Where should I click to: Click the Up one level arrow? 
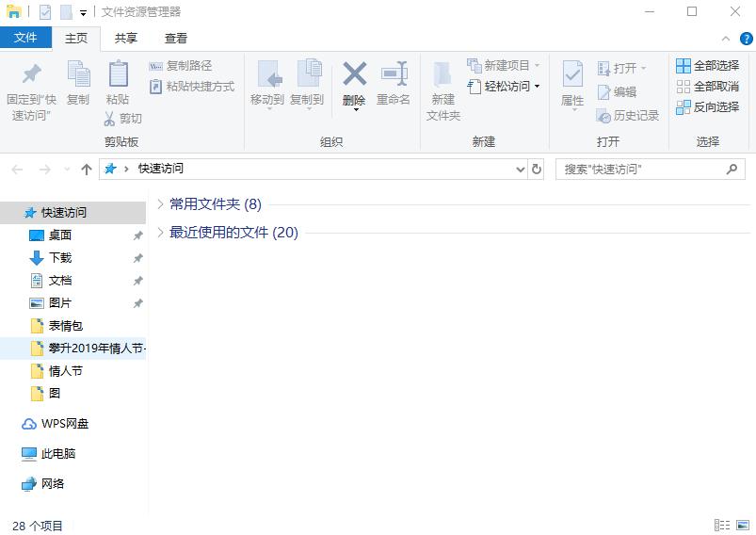click(x=87, y=170)
